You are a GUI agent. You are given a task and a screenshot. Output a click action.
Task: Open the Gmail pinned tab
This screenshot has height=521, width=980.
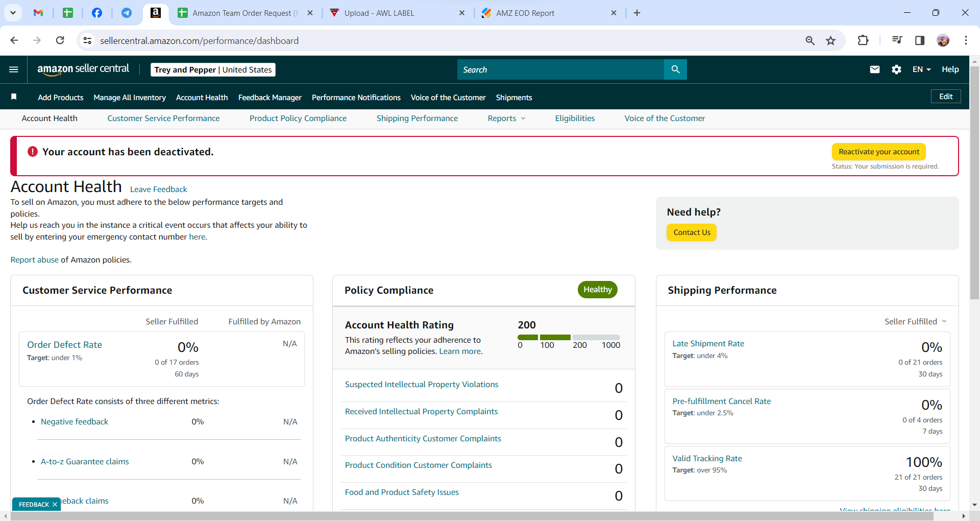pyautogui.click(x=38, y=13)
